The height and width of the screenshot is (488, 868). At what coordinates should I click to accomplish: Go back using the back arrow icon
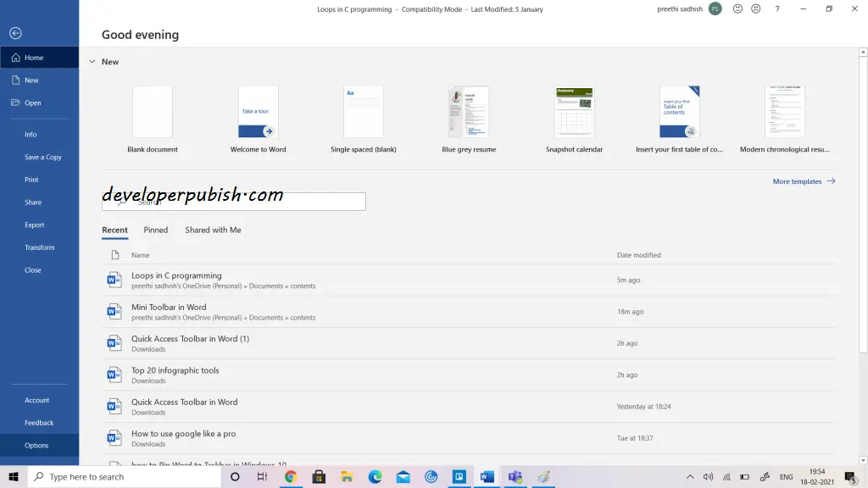(x=15, y=33)
